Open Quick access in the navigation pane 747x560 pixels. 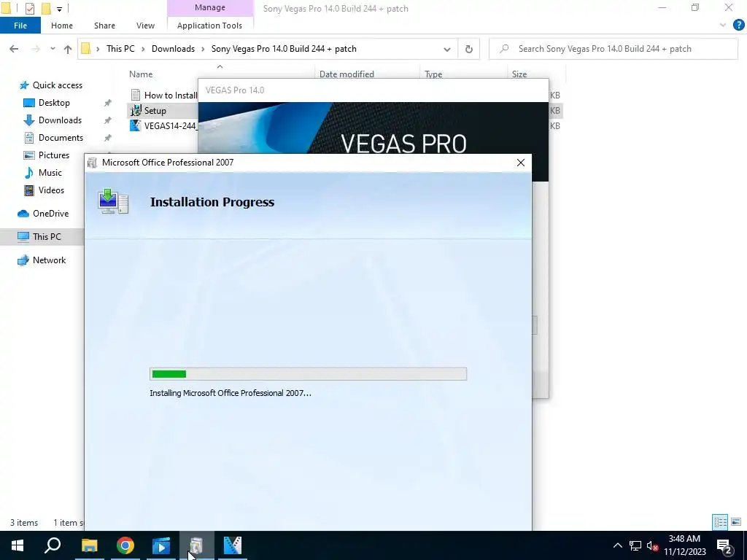tap(57, 85)
